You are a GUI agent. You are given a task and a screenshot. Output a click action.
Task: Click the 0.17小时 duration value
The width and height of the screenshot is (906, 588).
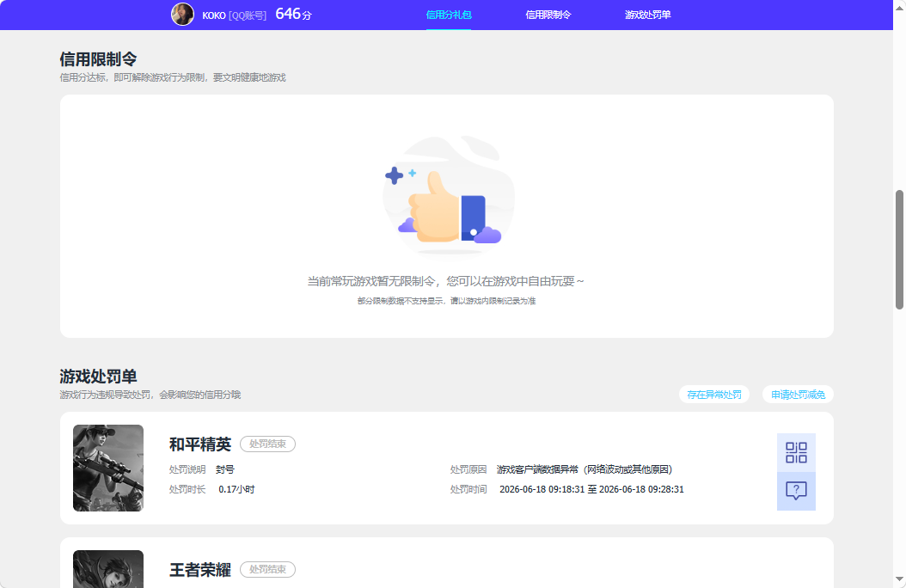(236, 489)
